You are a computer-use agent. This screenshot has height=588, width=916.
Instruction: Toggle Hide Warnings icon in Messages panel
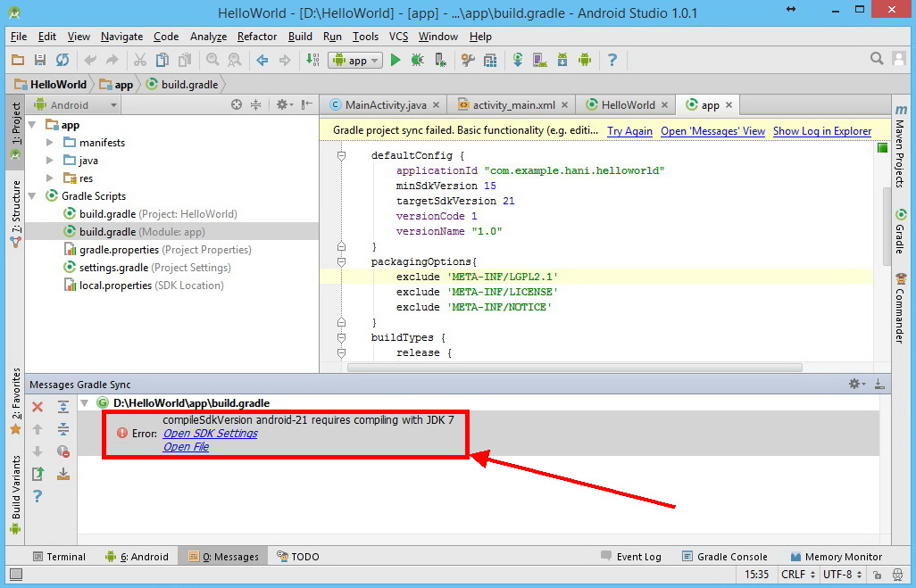tap(63, 451)
